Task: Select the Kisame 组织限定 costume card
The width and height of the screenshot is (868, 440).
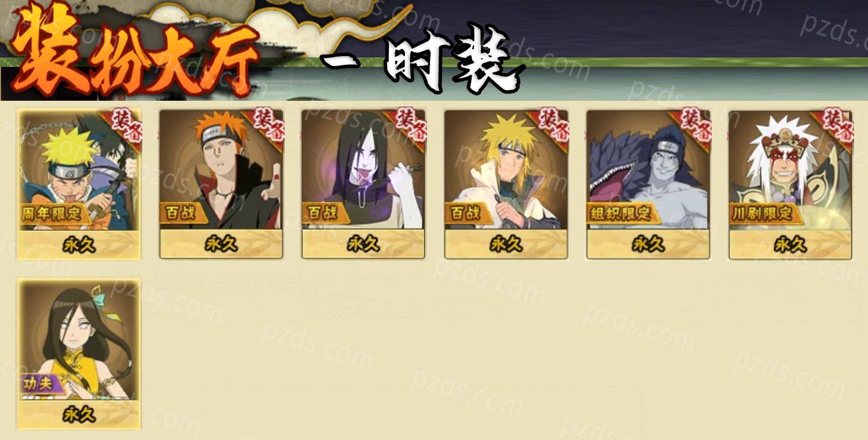Action: coord(648,184)
